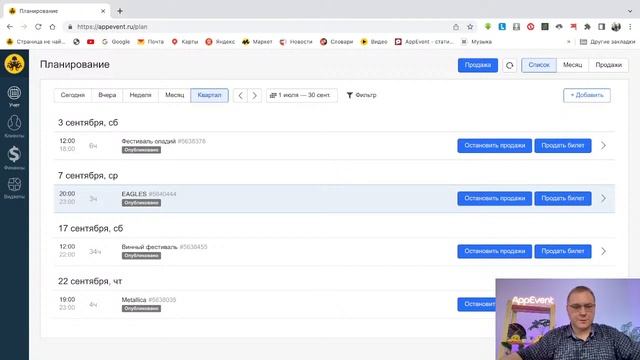Click the AppEvent octopus logo in sidebar

(14, 64)
